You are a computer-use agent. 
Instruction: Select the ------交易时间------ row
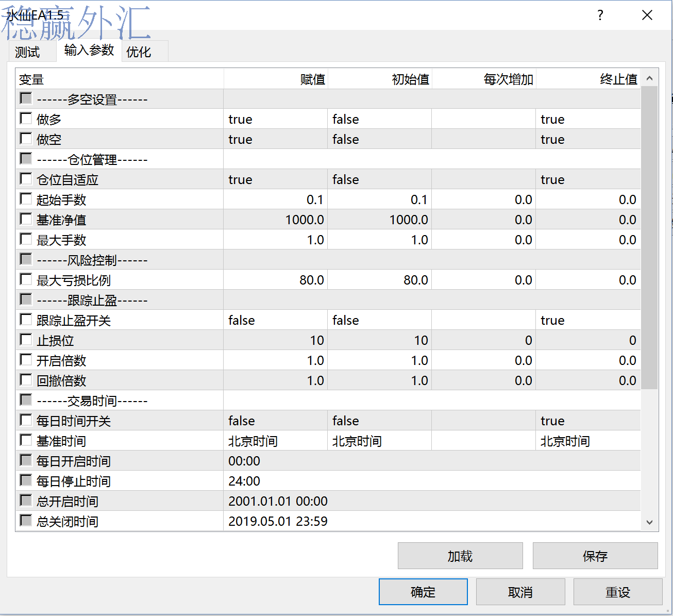click(328, 401)
